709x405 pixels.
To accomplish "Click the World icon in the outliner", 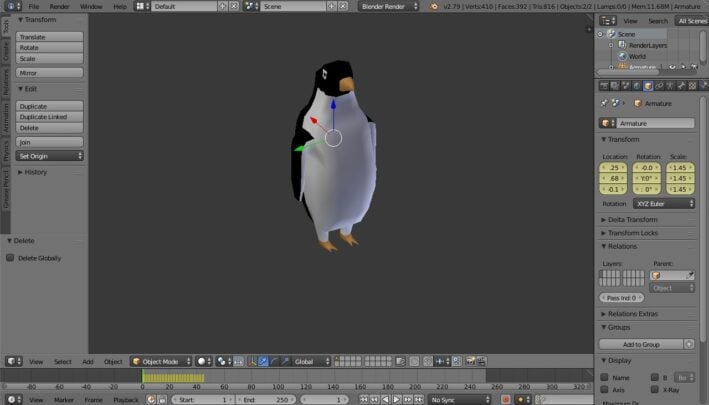I will pyautogui.click(x=621, y=56).
